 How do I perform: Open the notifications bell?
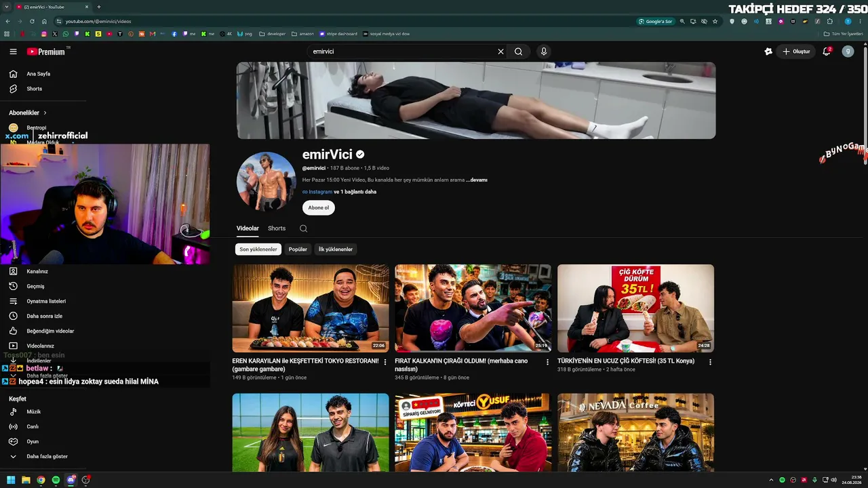[x=827, y=52]
